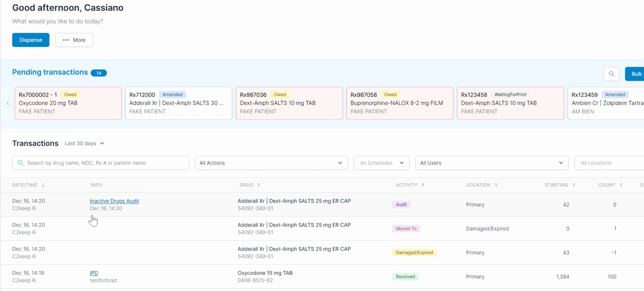The width and height of the screenshot is (644, 291).
Task: Open the IPD link
Action: pos(94,273)
